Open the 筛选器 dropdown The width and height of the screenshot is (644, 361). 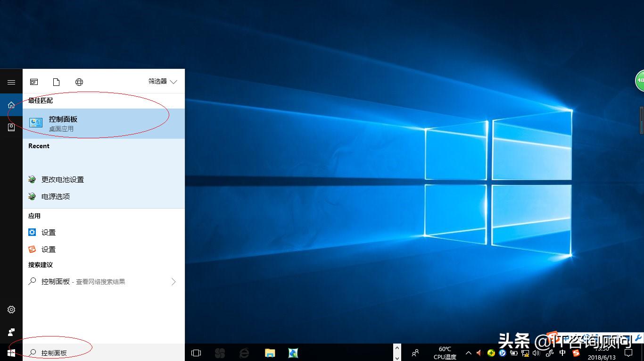pos(162,81)
